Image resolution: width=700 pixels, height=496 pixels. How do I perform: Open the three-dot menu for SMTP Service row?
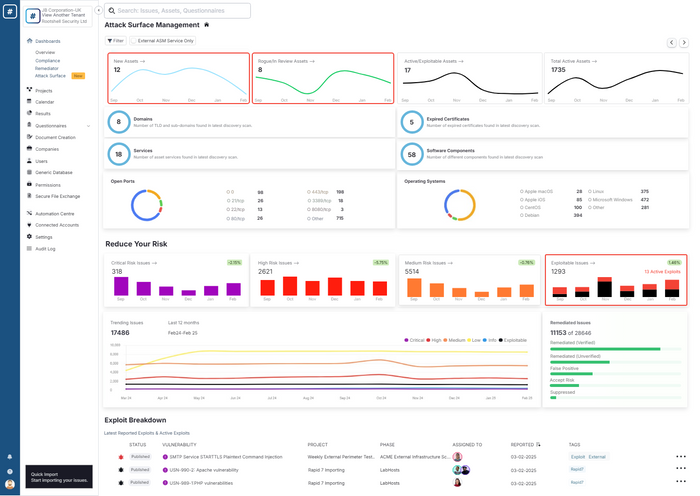tap(681, 456)
